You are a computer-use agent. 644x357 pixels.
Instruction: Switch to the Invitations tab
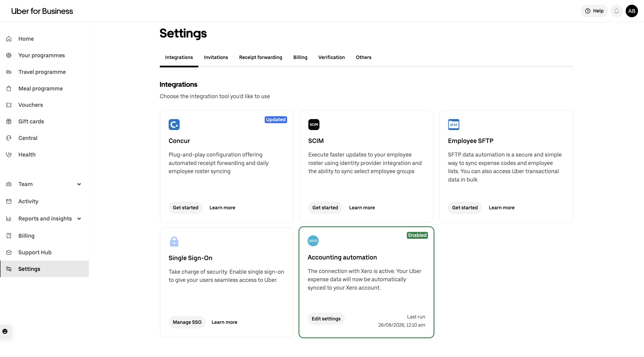(216, 57)
